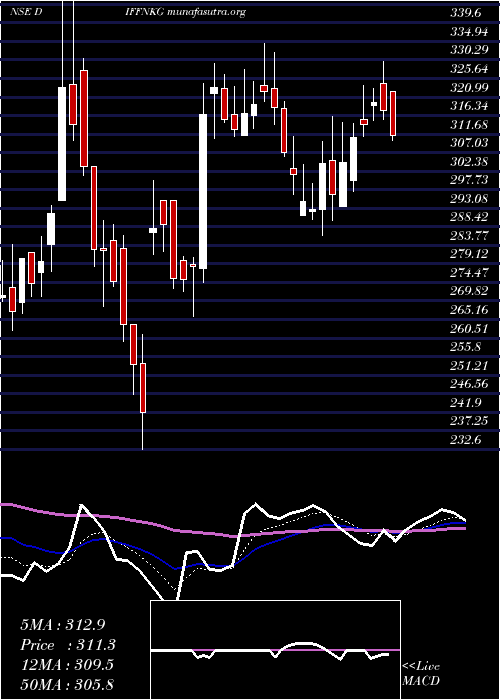Click the munafasutra.org watermark text
This screenshot has height=700, width=500.
click(x=207, y=12)
